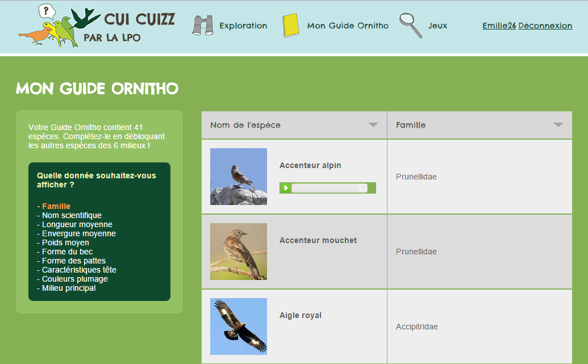
Task: Sort by Nom de l'espèce arrow
Action: point(373,125)
